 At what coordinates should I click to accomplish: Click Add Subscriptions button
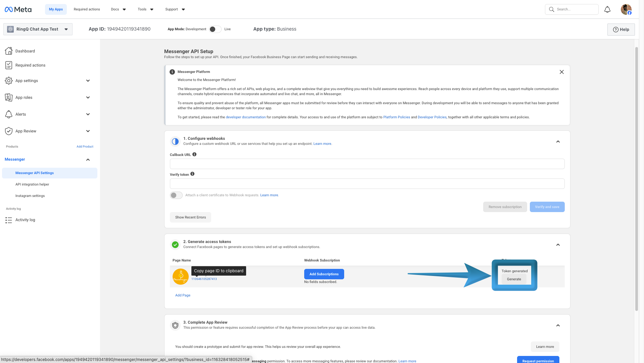[x=324, y=274]
